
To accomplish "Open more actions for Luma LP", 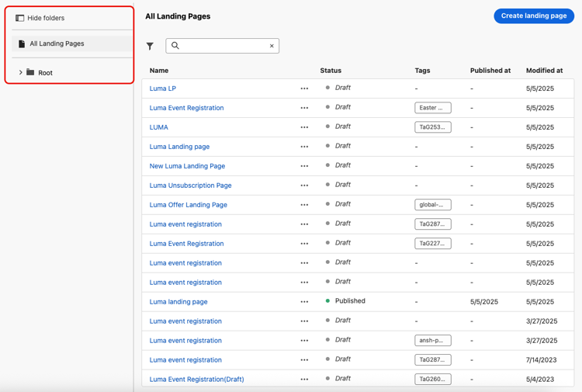I will tap(304, 88).
